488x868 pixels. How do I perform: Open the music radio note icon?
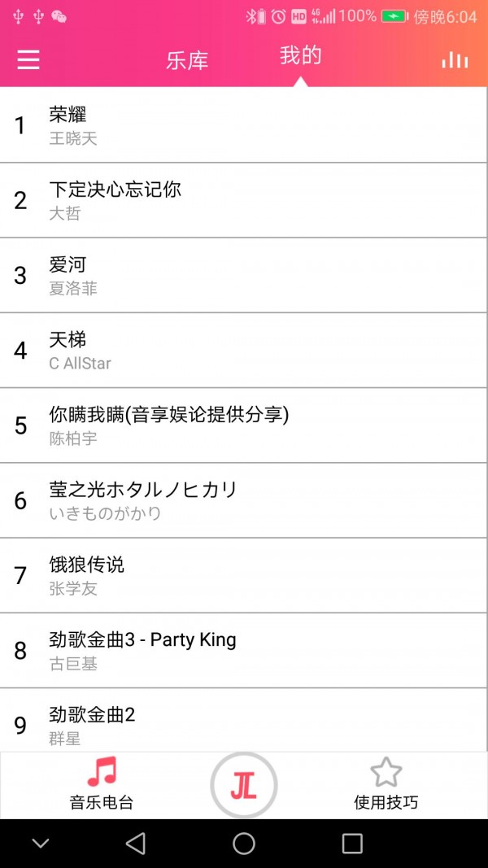point(102,772)
